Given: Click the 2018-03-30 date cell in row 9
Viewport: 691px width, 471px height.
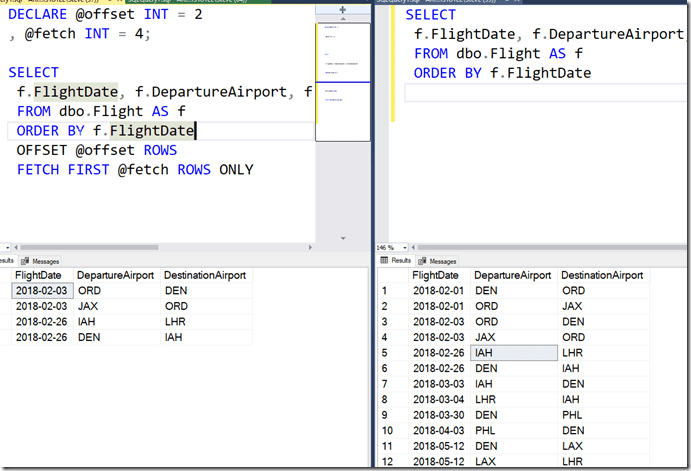Looking at the screenshot, I should tap(439, 415).
